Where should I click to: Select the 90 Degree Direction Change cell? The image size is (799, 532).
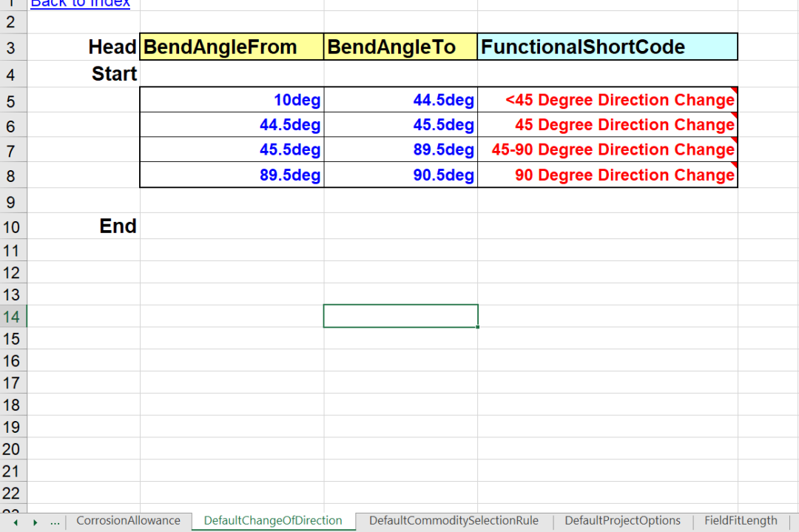coord(607,175)
